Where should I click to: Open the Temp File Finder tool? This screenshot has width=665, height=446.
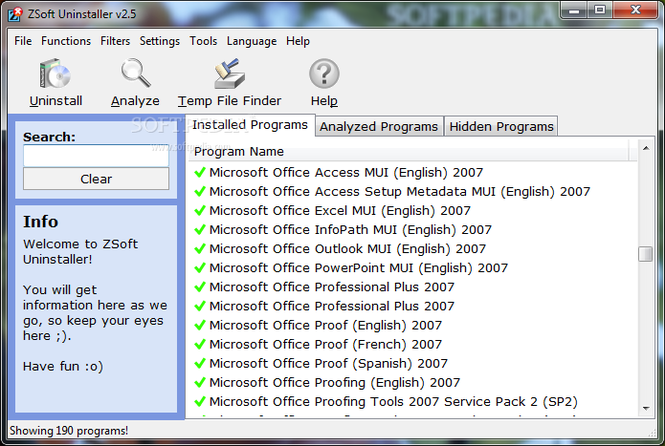(229, 76)
